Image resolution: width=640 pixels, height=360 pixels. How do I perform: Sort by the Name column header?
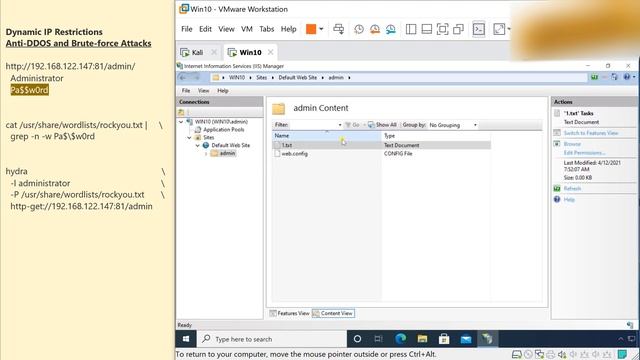(x=327, y=136)
